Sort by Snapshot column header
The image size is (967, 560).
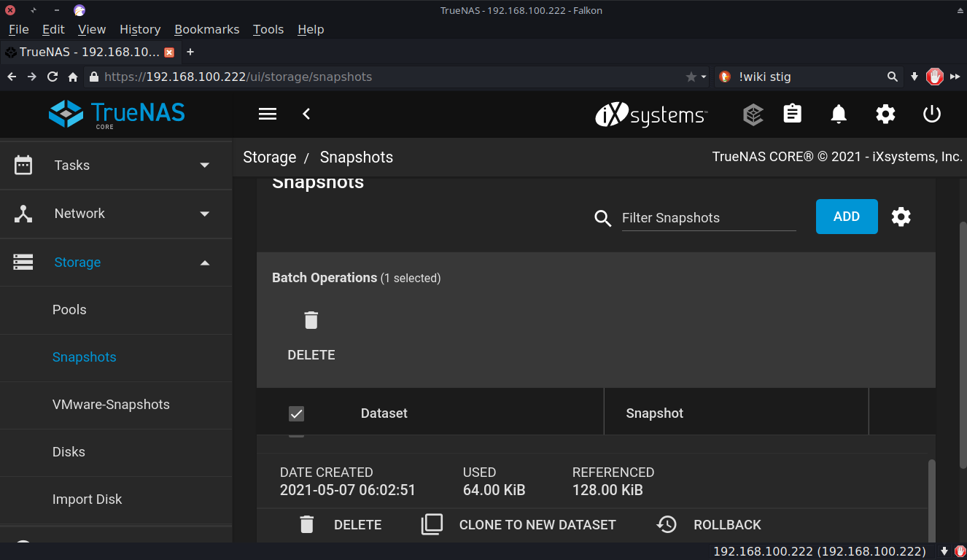(x=655, y=413)
